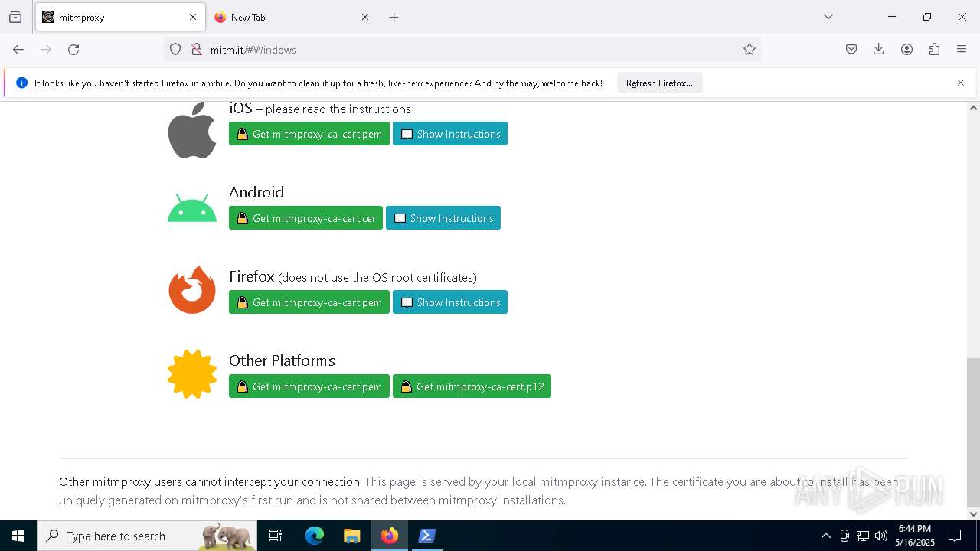
Task: Bookmark this page with star icon
Action: pyautogui.click(x=750, y=50)
